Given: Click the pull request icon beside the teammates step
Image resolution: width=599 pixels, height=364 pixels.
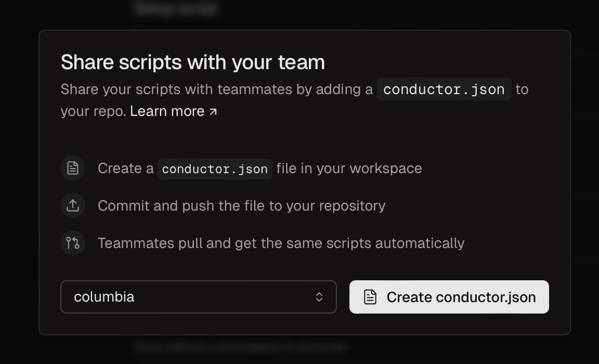Looking at the screenshot, I should point(72,243).
